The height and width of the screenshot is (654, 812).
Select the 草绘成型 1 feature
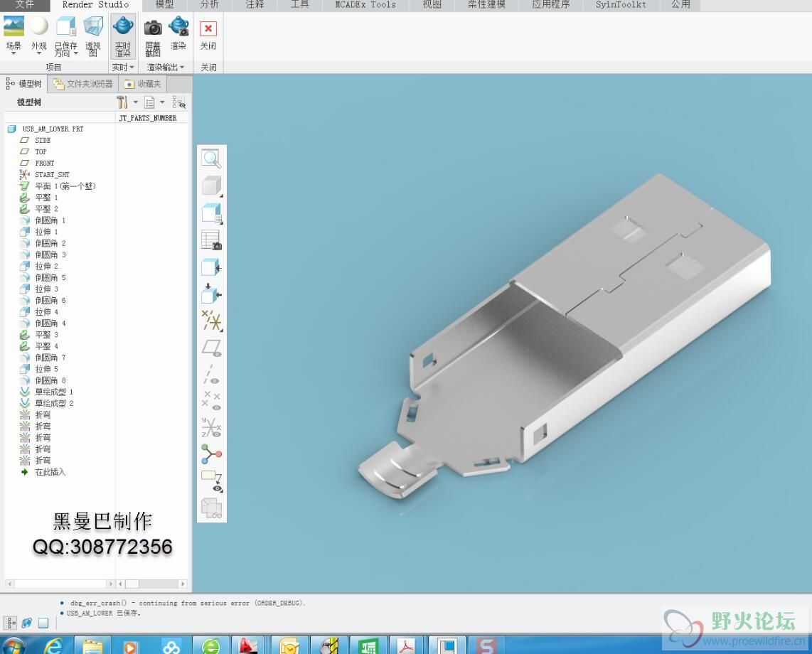coord(54,392)
